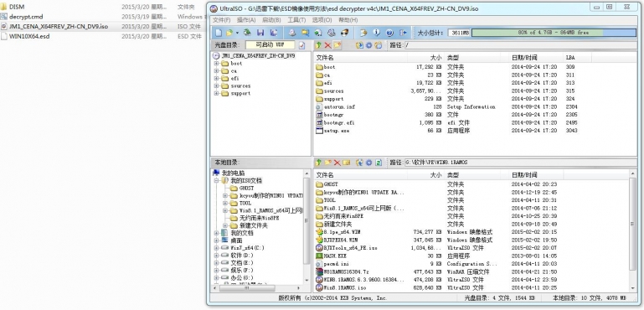Click the 可启动 UDF image type box

click(x=270, y=44)
